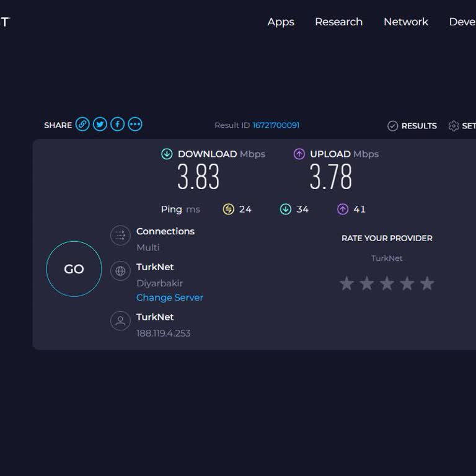Click the download ping value 34
The width and height of the screenshot is (476, 476).
pyautogui.click(x=302, y=209)
